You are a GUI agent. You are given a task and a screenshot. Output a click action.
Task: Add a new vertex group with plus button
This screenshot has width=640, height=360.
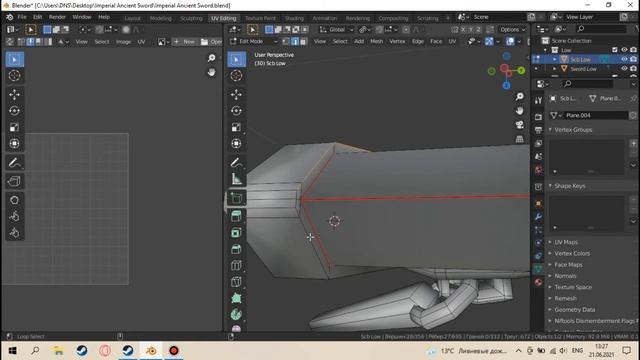tap(633, 143)
